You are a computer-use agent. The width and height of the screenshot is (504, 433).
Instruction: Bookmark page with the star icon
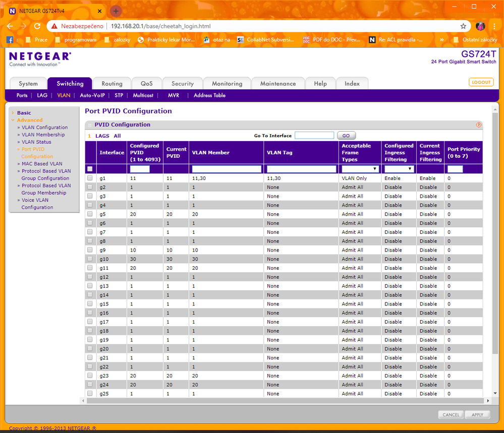(x=463, y=26)
